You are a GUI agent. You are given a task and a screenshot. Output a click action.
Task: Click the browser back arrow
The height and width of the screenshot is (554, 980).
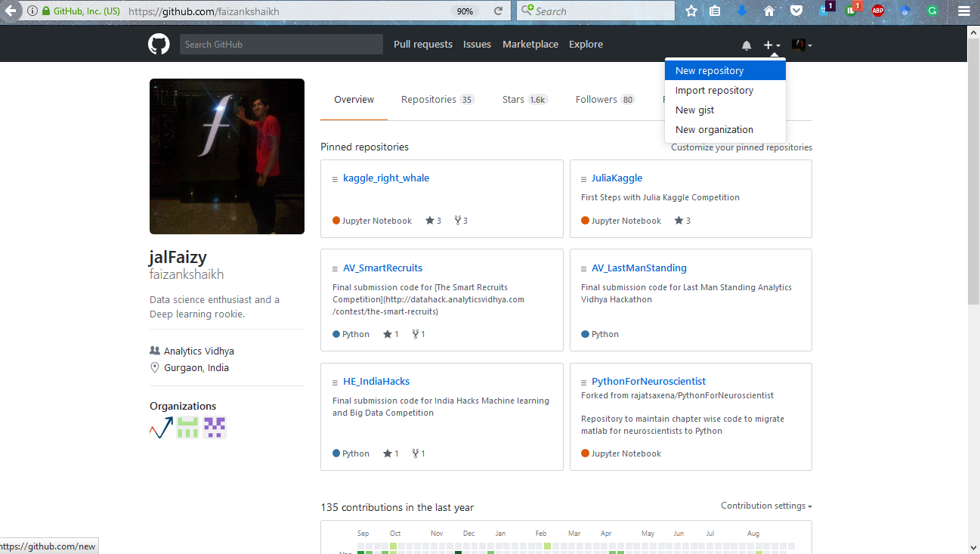[x=11, y=11]
